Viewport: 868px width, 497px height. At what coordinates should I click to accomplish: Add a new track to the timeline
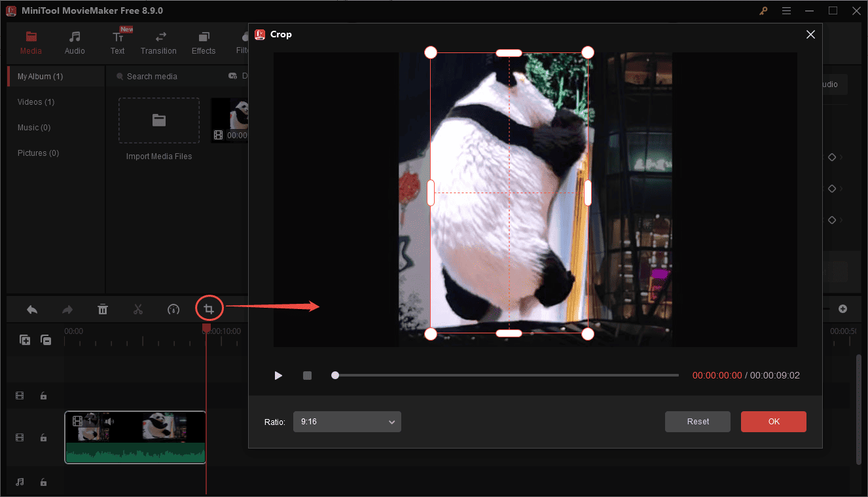(x=25, y=340)
